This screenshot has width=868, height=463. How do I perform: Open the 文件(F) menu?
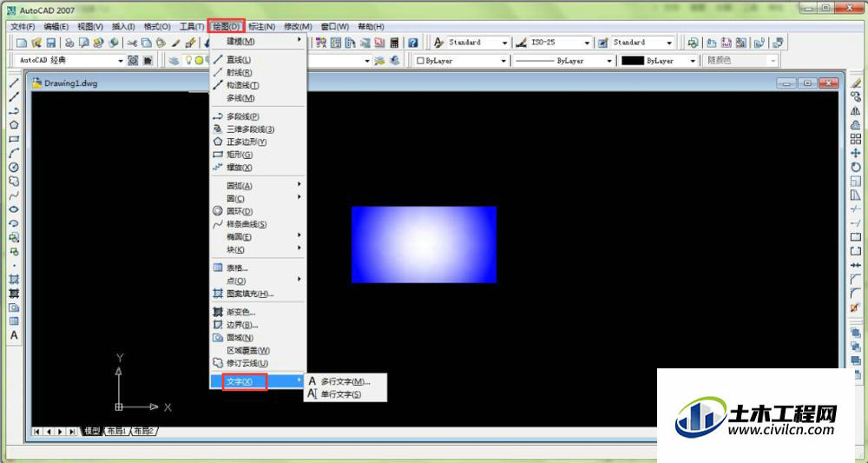coord(23,27)
